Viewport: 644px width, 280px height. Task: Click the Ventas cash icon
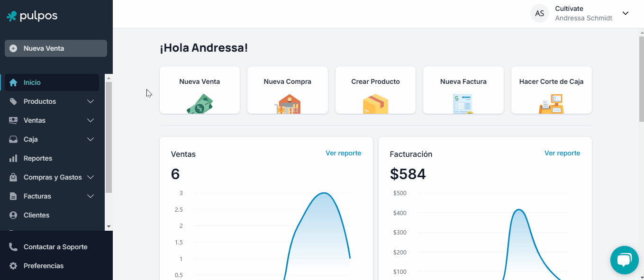13,120
